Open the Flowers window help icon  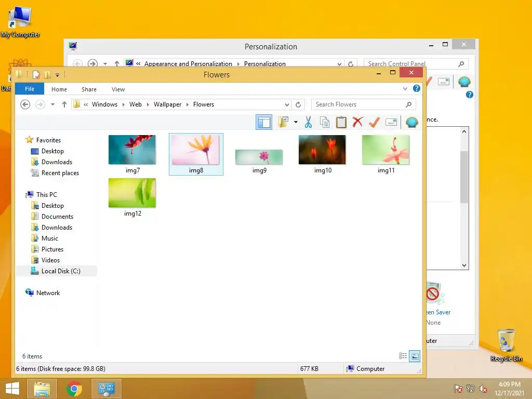[417, 88]
